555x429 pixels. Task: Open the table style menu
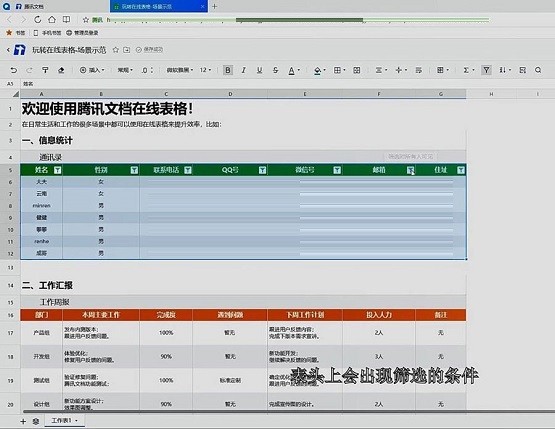[x=442, y=70]
